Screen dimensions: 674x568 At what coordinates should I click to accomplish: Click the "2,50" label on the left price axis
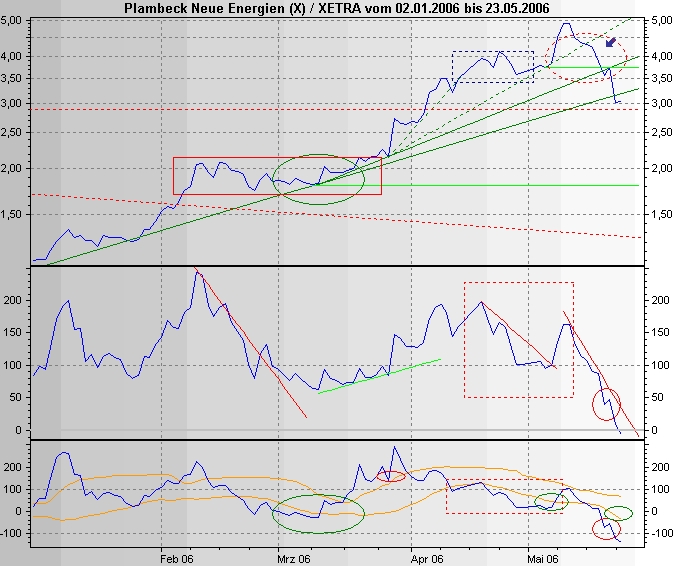(x=12, y=132)
